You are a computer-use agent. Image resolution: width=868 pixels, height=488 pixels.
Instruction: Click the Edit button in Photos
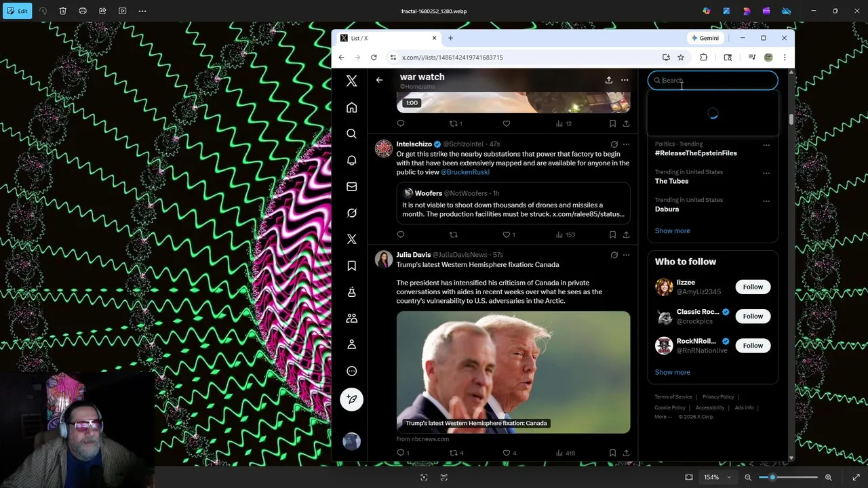pyautogui.click(x=17, y=11)
